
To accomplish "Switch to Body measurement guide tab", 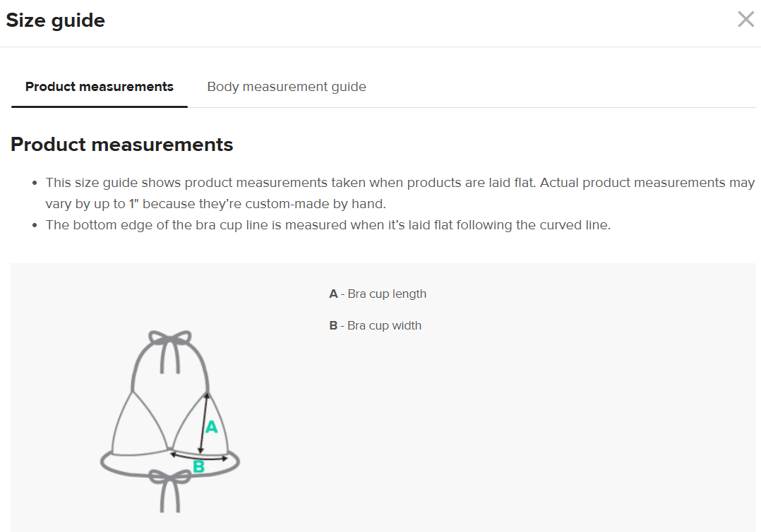I will [287, 87].
